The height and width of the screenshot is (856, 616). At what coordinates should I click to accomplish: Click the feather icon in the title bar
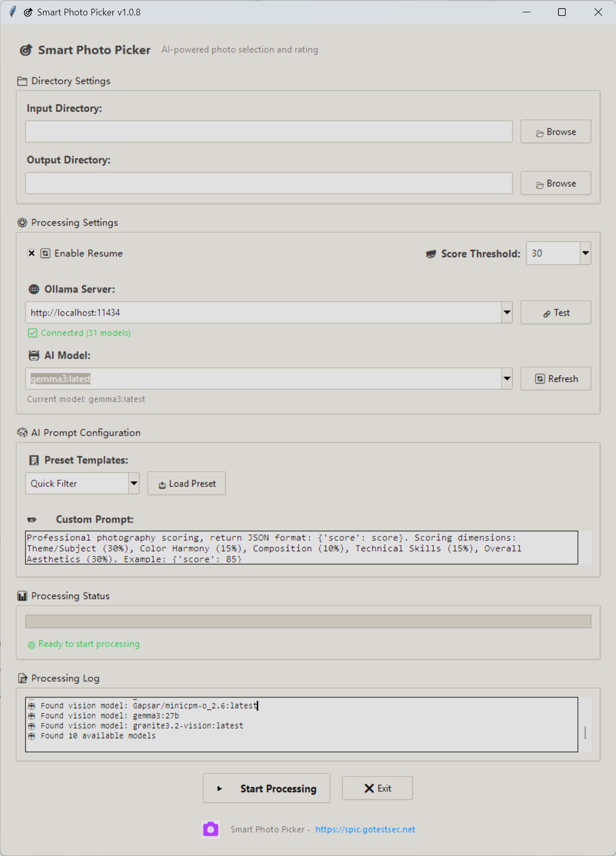coord(12,12)
